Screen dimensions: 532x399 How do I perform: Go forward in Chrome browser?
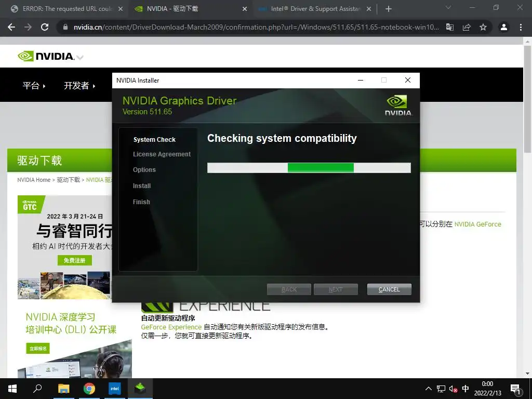[28, 27]
